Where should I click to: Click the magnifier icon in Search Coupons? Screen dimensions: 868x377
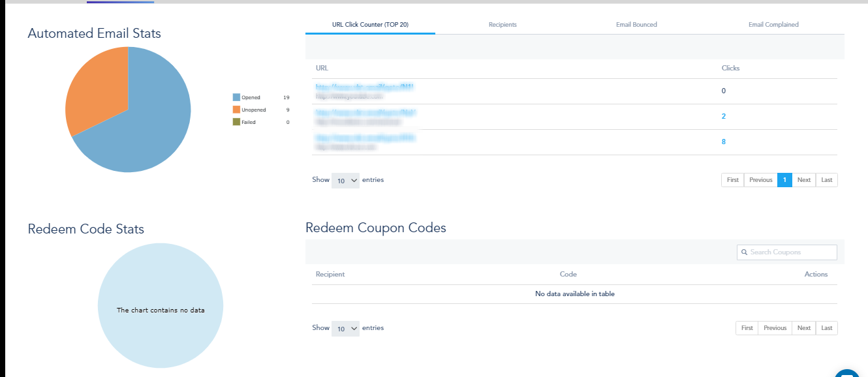coord(745,252)
